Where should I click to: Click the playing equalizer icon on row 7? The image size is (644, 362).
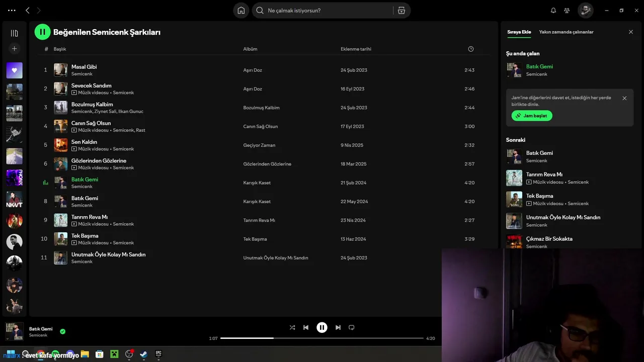coord(45,183)
